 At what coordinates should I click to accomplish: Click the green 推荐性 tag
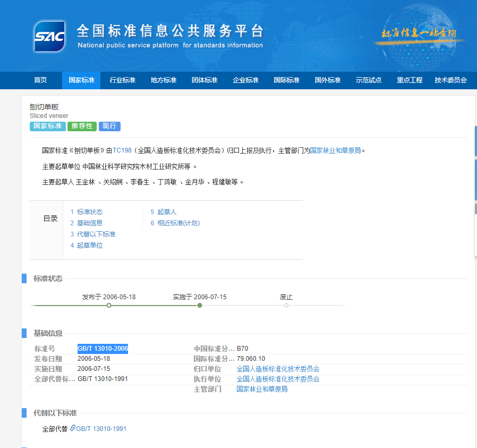pyautogui.click(x=82, y=126)
